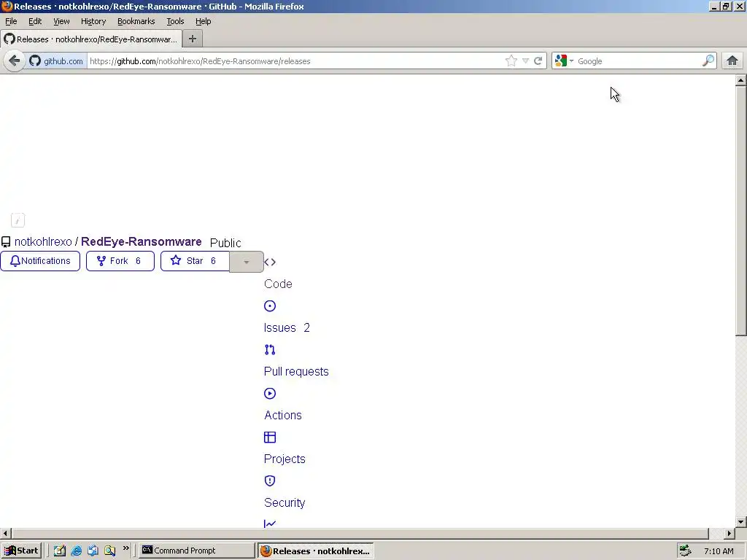Click the horizontal scrollbar right arrow

pyautogui.click(x=729, y=533)
